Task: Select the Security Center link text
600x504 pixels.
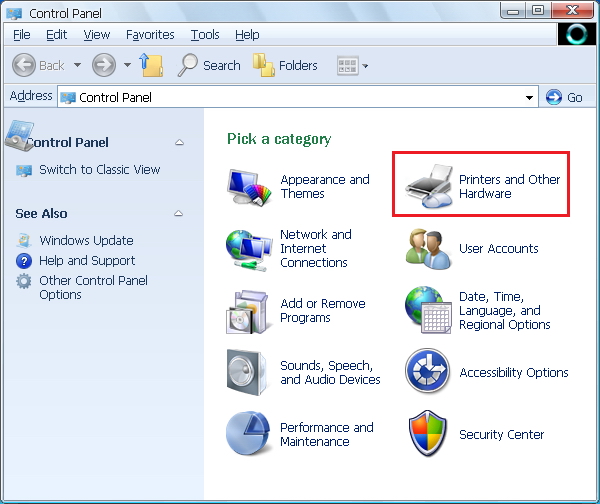Action: click(x=501, y=434)
